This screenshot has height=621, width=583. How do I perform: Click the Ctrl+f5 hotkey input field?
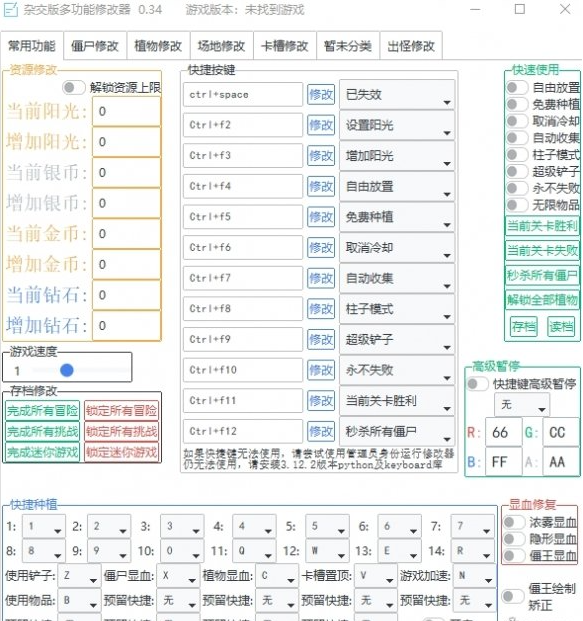click(x=243, y=217)
